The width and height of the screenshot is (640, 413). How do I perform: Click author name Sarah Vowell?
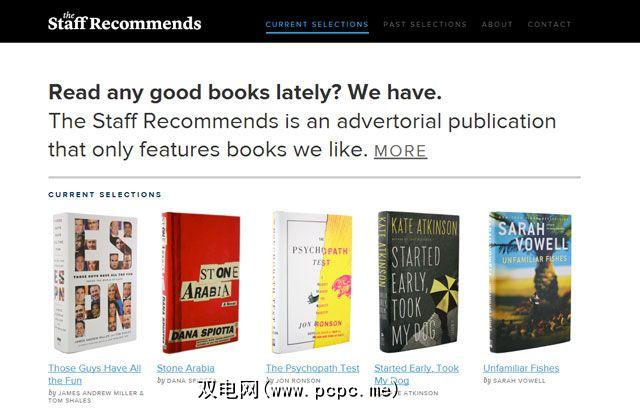point(519,381)
